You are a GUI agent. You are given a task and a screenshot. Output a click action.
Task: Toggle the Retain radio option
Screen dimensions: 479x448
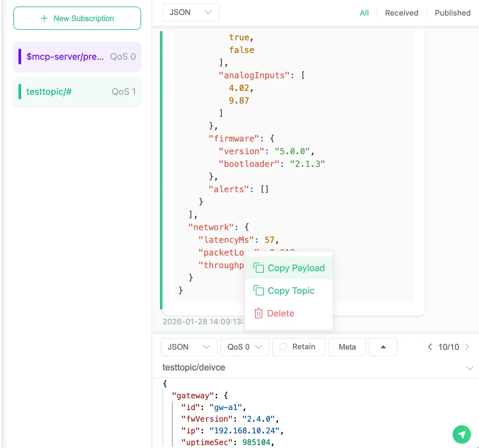pyautogui.click(x=283, y=347)
